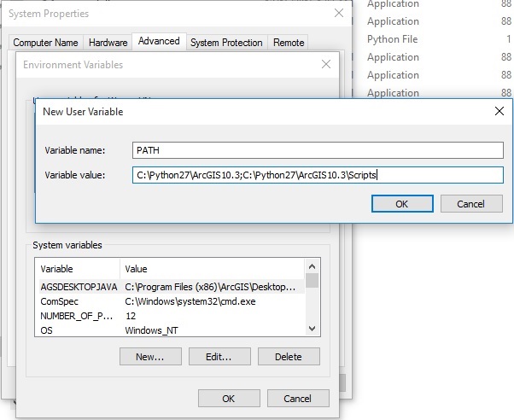Click Delete under System variables
Viewport: 514px width, 420px height.
click(289, 357)
